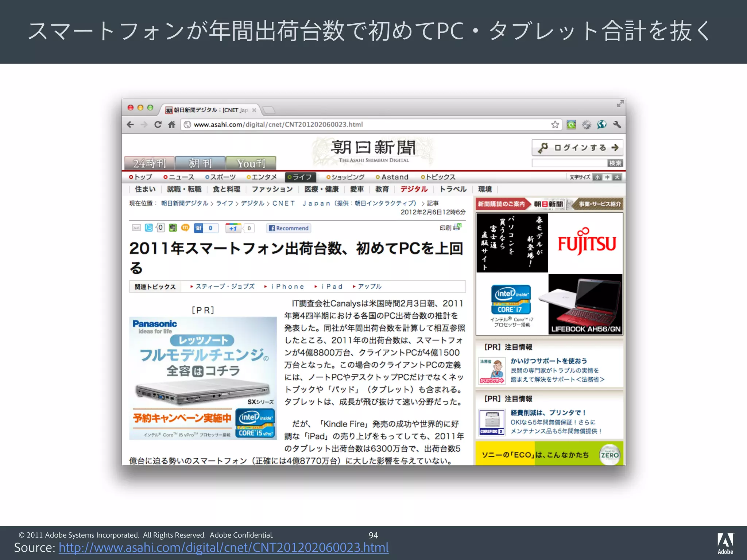Click the gear extension icon in toolbar
Viewport: 747px width, 560px height.
tap(587, 125)
